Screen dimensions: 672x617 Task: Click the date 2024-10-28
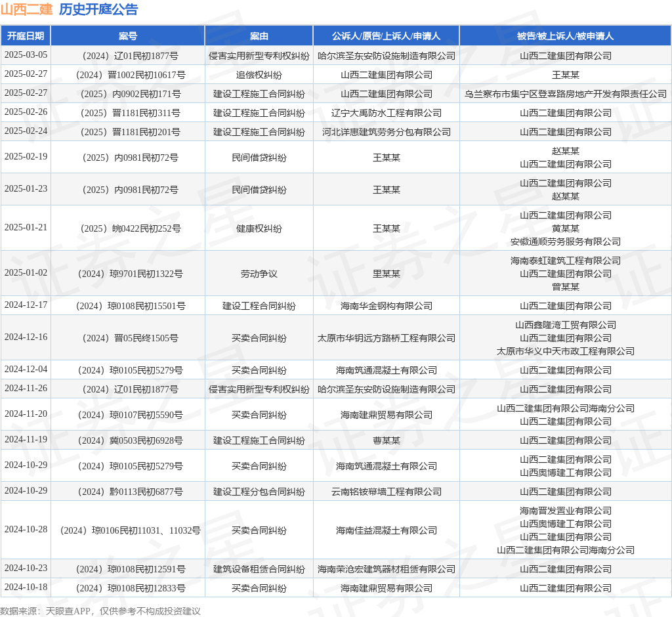coord(26,529)
